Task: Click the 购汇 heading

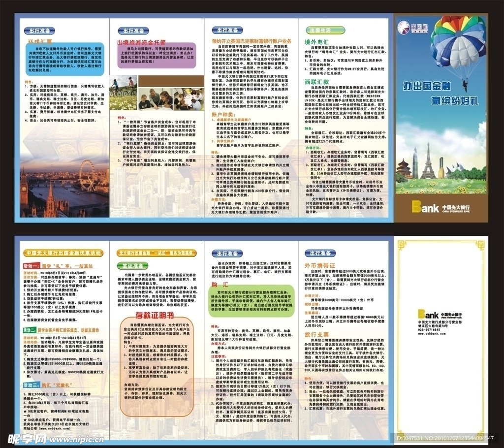Action: click(x=220, y=285)
